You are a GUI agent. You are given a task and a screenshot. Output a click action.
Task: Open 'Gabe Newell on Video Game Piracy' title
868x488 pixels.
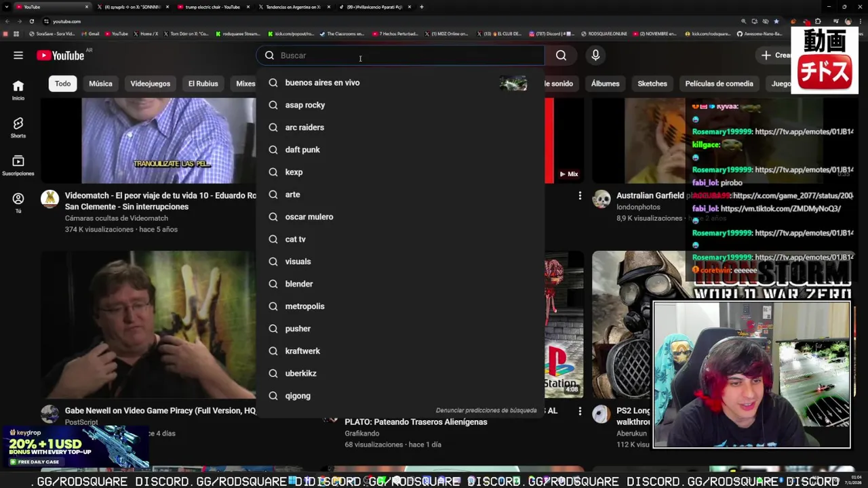coord(160,411)
